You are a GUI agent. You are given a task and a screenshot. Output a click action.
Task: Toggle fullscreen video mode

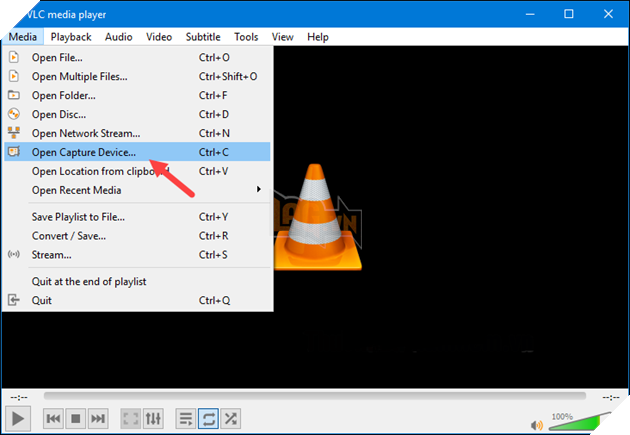131,419
